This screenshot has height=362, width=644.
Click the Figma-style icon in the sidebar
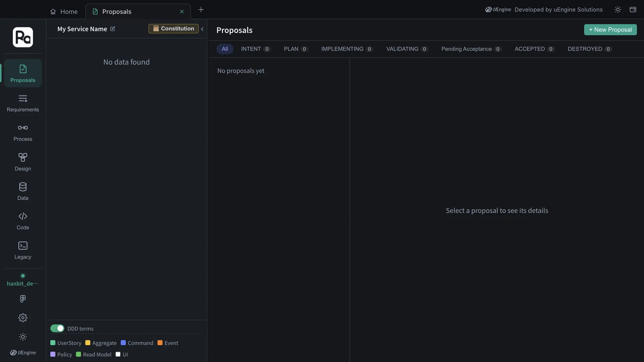coord(23,298)
